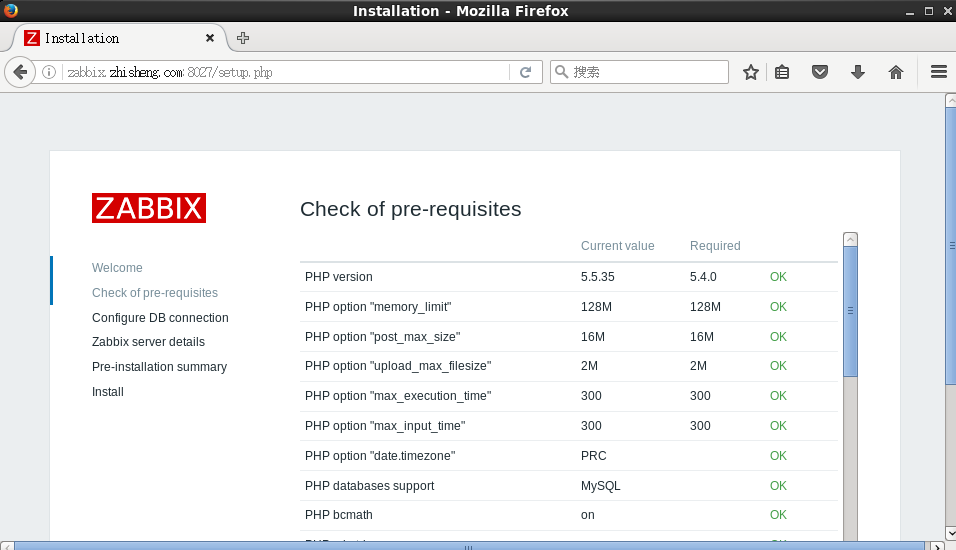Image resolution: width=956 pixels, height=550 pixels.
Task: Select Configure DB connection step
Action: click(x=160, y=318)
